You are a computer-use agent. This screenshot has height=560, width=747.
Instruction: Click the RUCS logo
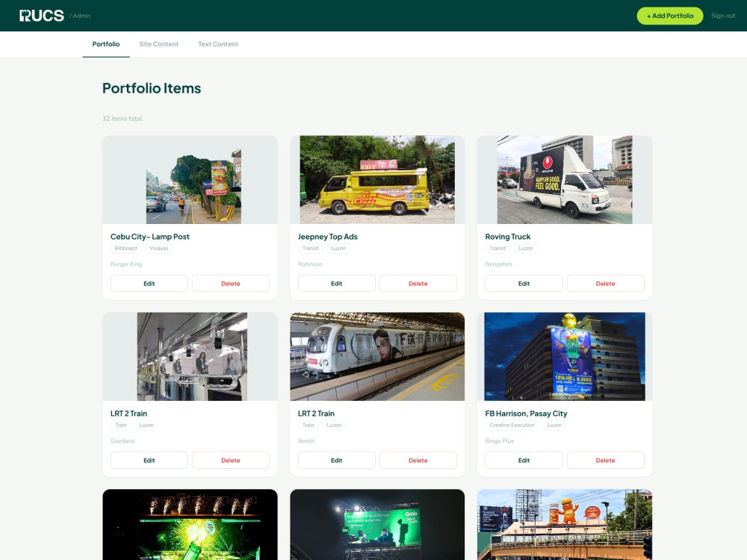41,16
